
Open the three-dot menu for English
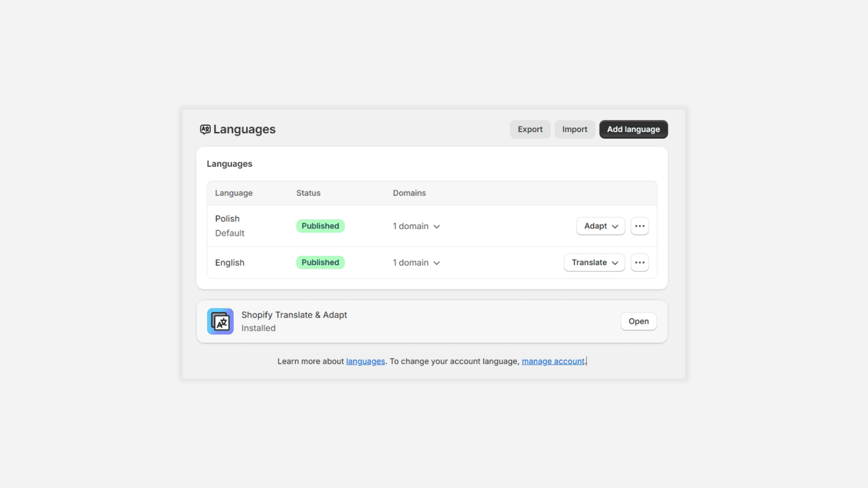640,263
